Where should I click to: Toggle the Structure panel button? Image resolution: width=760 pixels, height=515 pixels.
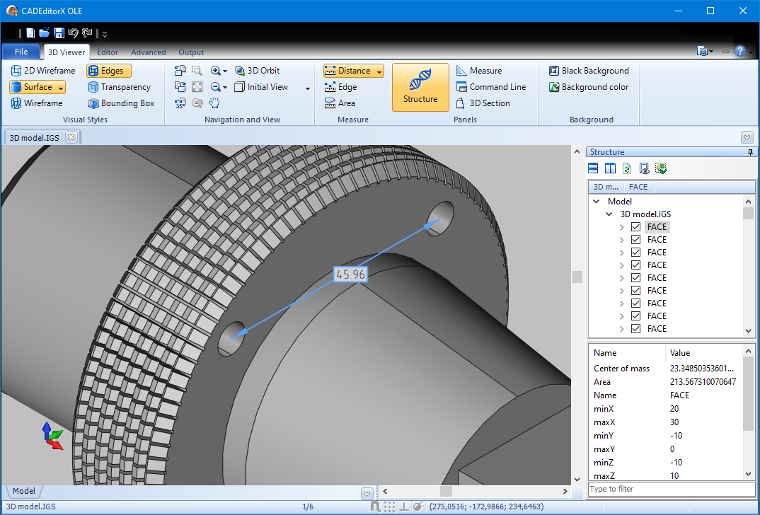point(420,87)
